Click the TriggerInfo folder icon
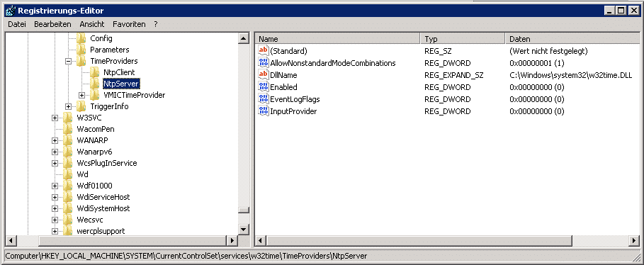This screenshot has height=265, width=644. point(81,106)
